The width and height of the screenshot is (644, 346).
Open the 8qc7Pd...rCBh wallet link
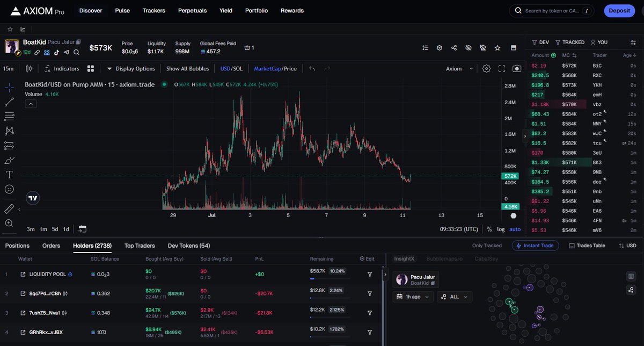point(23,293)
